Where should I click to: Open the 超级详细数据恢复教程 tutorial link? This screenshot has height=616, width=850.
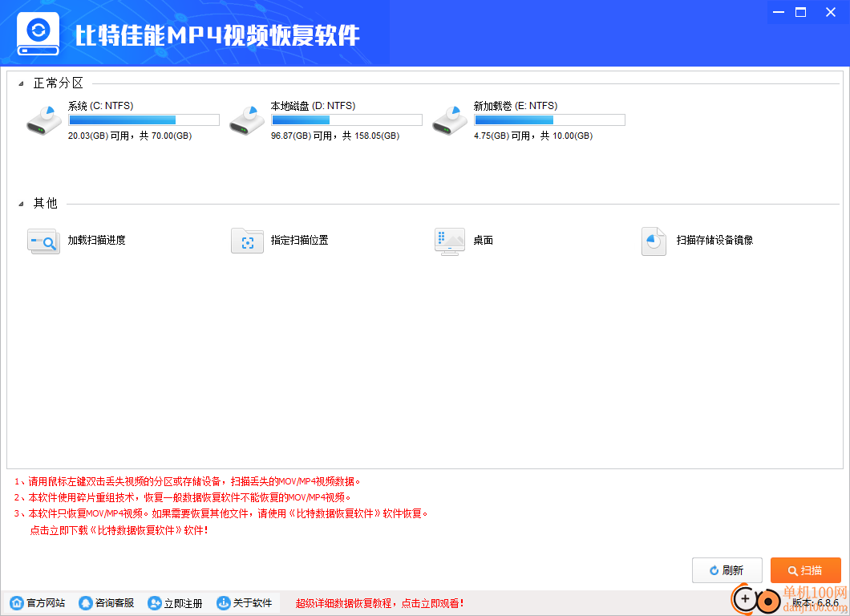(x=379, y=603)
